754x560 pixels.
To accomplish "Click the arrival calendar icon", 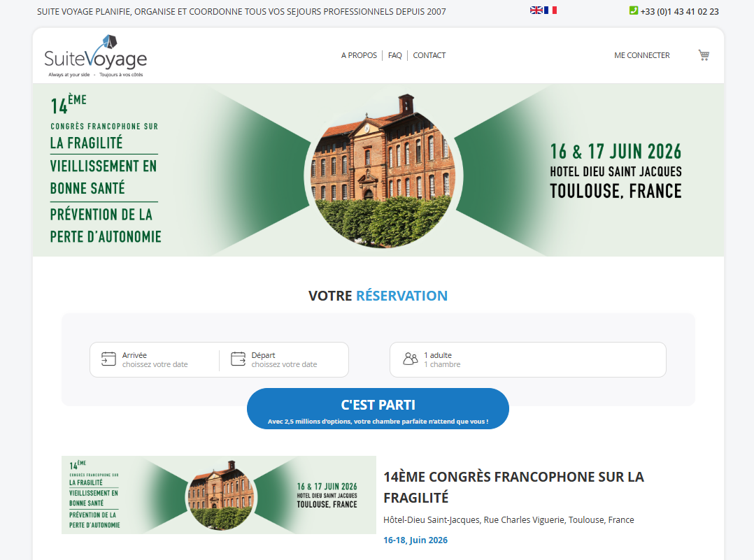I will [108, 359].
